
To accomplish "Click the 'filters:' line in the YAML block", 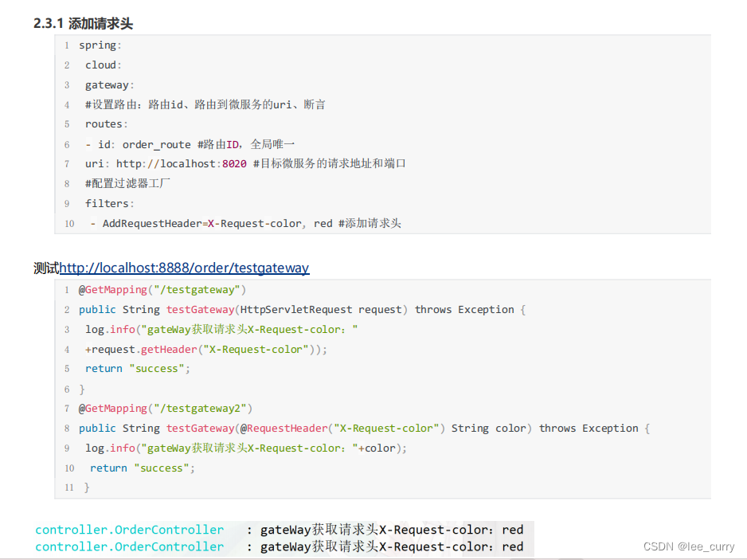I will pyautogui.click(x=110, y=203).
